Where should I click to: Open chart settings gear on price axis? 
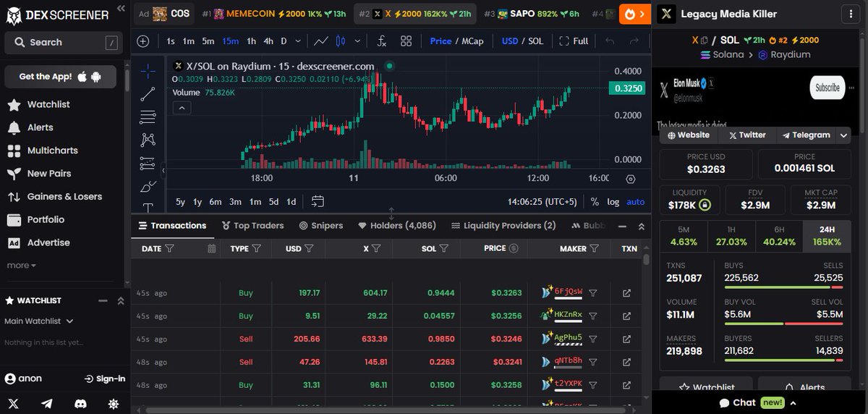pos(630,178)
